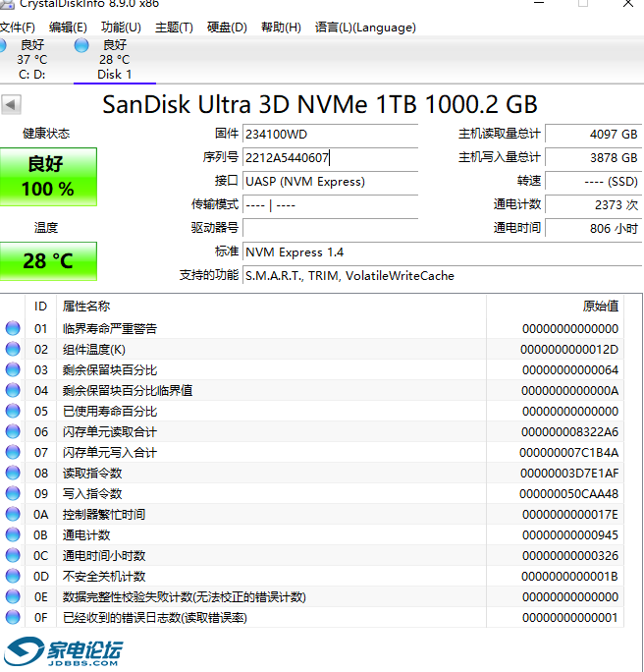Open the 编辑(E) menu
The height and width of the screenshot is (672, 644).
[x=68, y=28]
